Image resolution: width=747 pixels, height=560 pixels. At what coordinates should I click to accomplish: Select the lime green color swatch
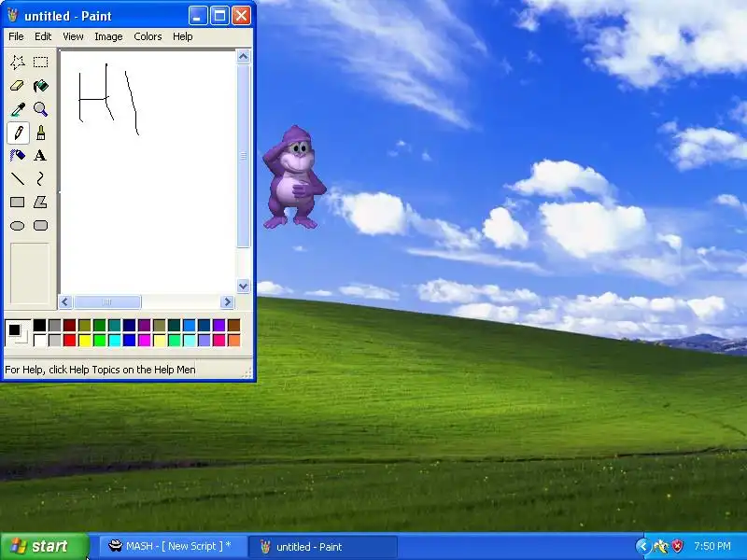100,340
